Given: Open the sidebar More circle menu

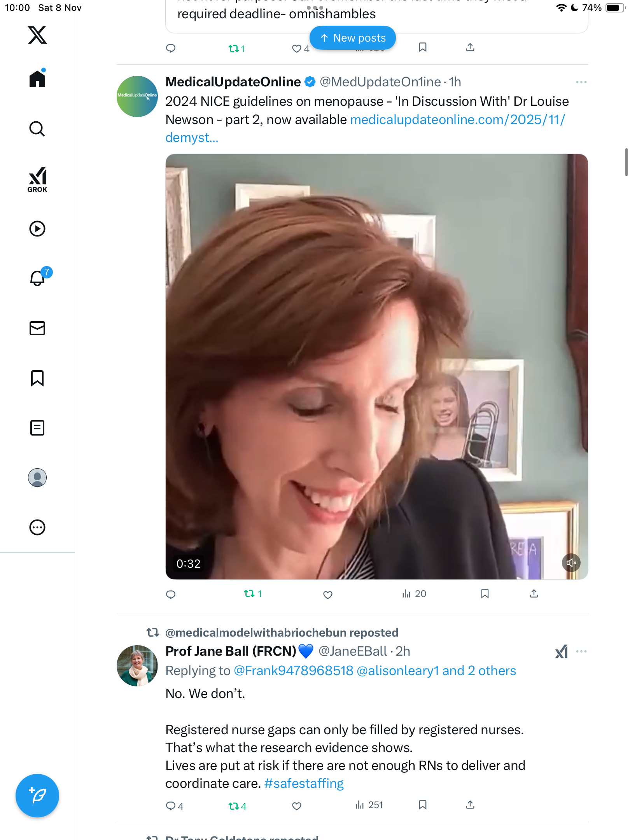Looking at the screenshot, I should coord(37,527).
